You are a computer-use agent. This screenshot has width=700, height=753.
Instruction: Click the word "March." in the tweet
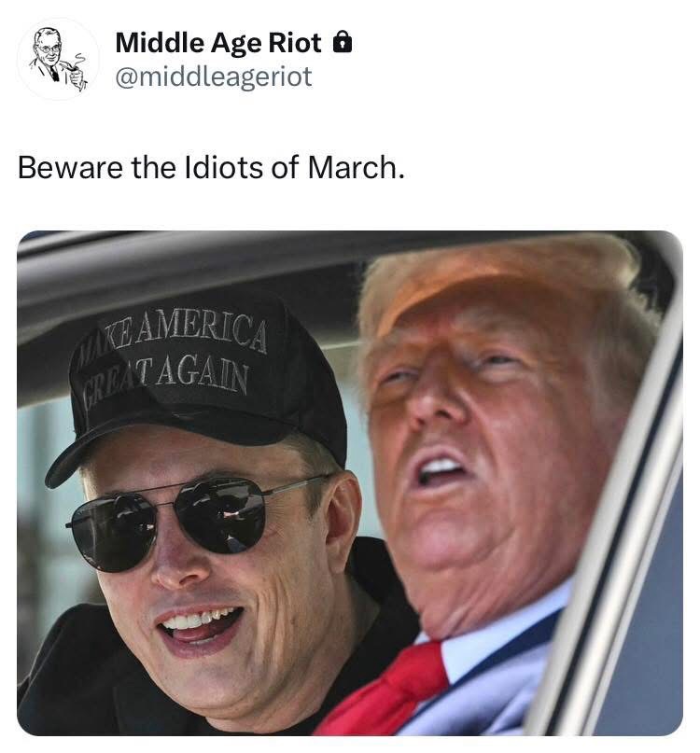pos(356,168)
